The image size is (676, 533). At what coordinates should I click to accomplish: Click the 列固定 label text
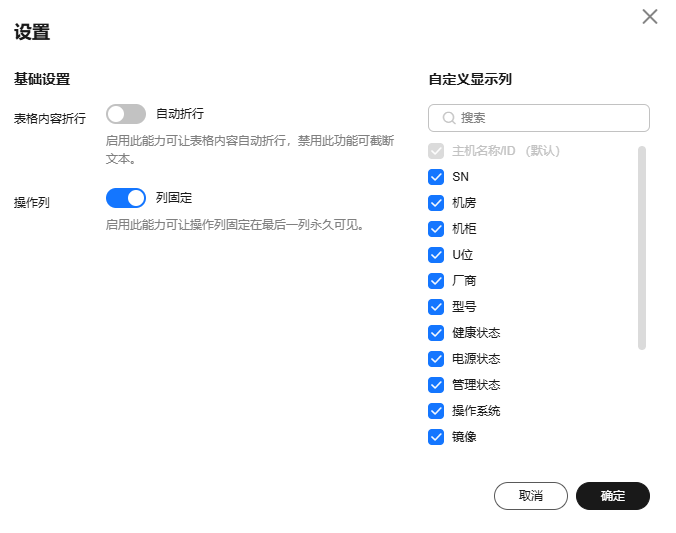click(174, 198)
